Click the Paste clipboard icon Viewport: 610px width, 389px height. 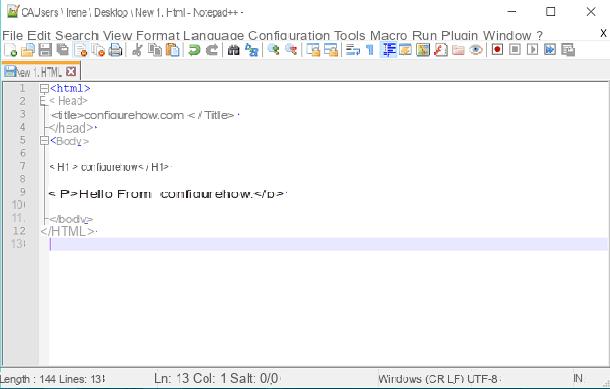173,50
